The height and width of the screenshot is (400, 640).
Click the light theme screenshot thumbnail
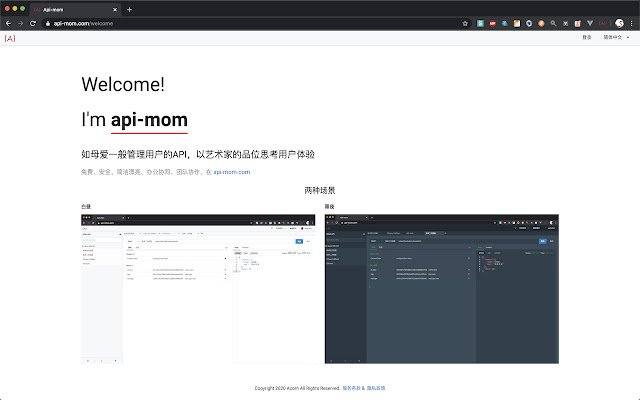(x=198, y=289)
